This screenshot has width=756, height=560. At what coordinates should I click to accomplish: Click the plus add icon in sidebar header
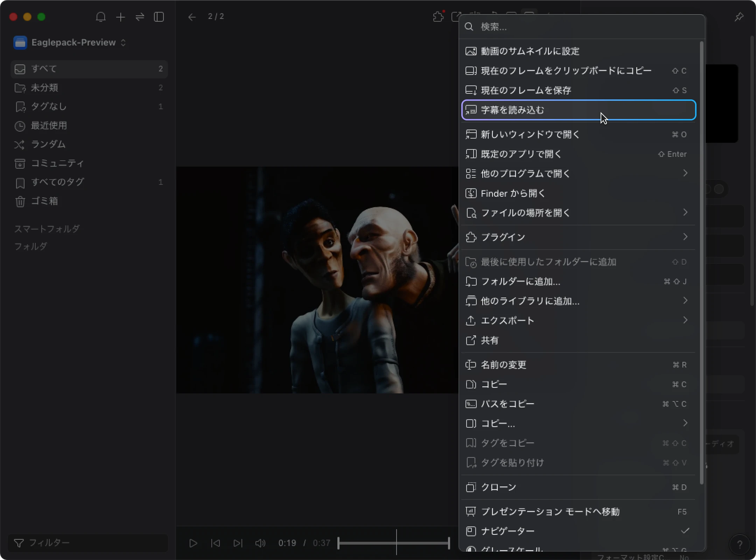[120, 17]
